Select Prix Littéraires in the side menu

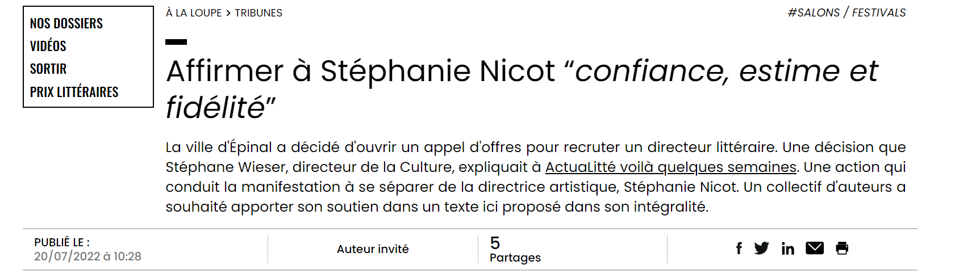(x=74, y=92)
